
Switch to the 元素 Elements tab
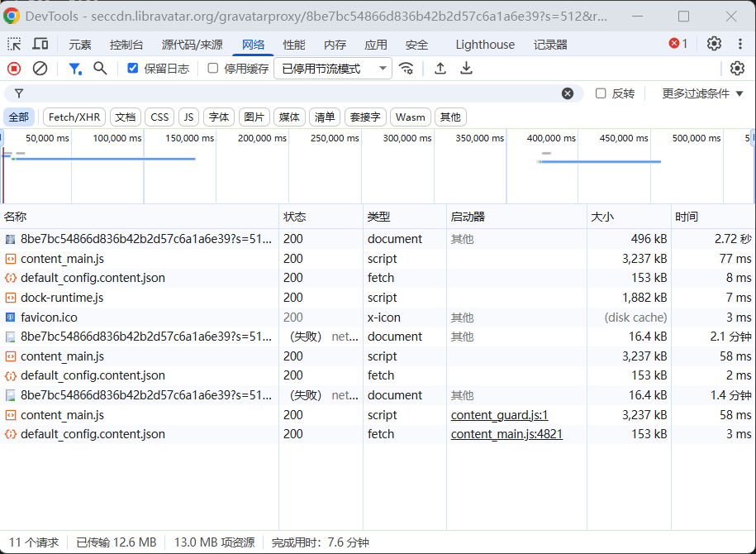[79, 45]
